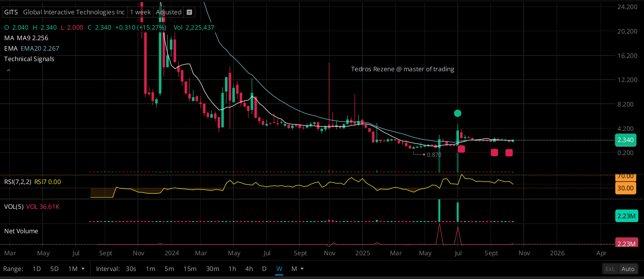Switch interval to D daily
This screenshot has height=279, width=644.
pos(264,269)
